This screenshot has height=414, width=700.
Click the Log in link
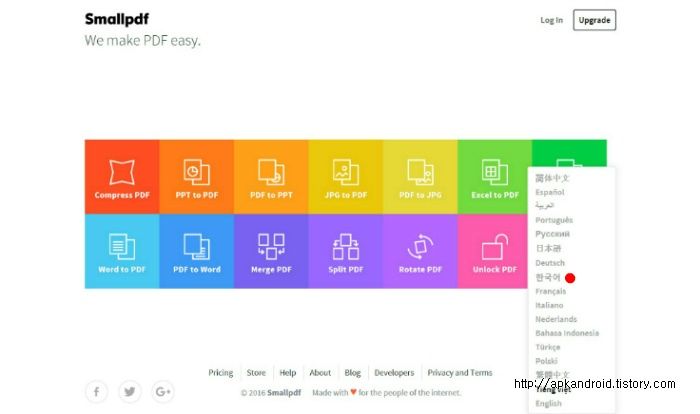pyautogui.click(x=551, y=20)
